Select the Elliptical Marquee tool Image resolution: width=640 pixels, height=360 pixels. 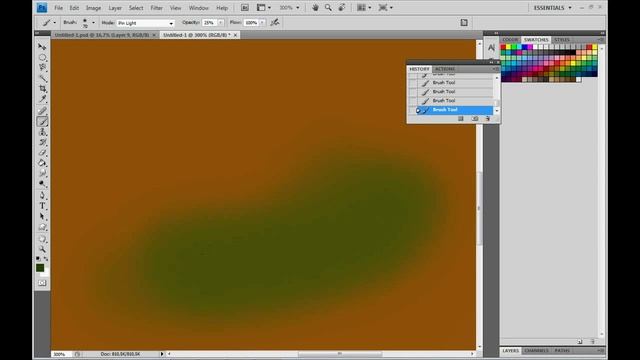click(42, 58)
